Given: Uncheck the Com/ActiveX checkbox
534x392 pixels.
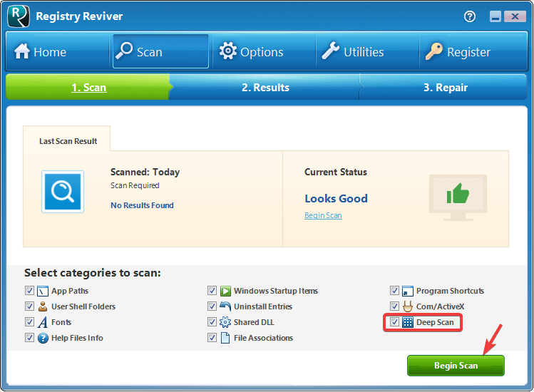Looking at the screenshot, I should (394, 306).
